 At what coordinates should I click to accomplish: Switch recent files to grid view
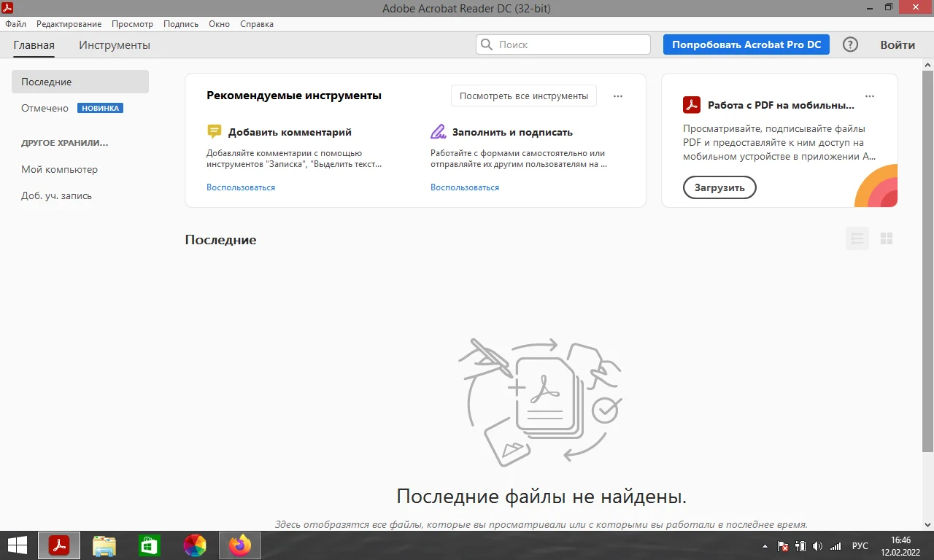tap(887, 238)
